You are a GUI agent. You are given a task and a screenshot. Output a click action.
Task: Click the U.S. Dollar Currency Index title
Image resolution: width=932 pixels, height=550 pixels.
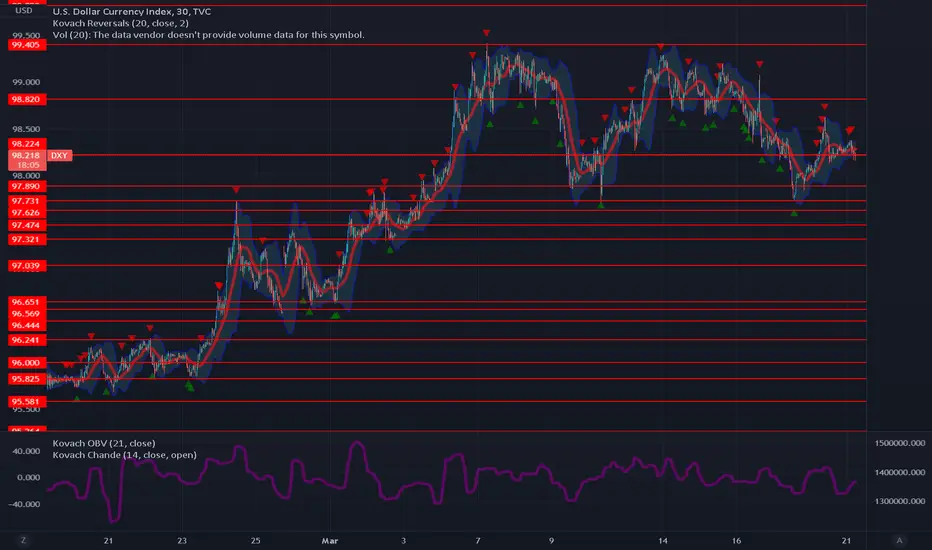coord(131,11)
